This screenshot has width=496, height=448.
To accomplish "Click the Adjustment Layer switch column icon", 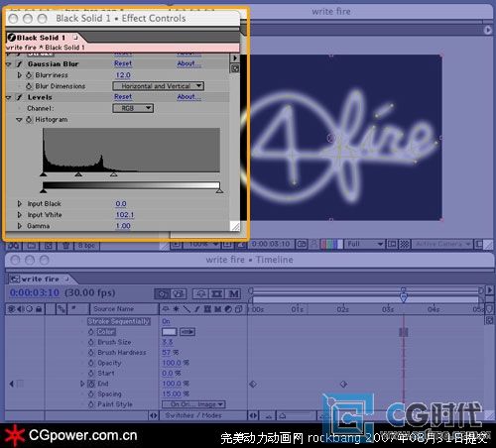I will click(x=228, y=309).
